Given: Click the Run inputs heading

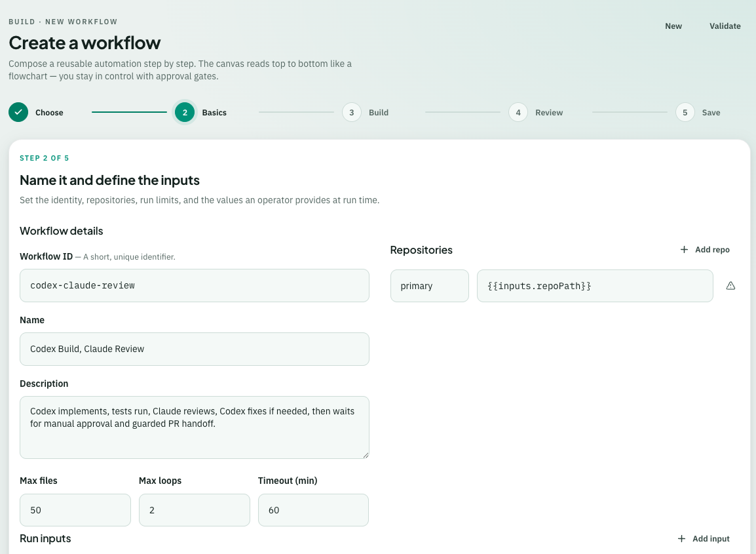Looking at the screenshot, I should point(45,538).
